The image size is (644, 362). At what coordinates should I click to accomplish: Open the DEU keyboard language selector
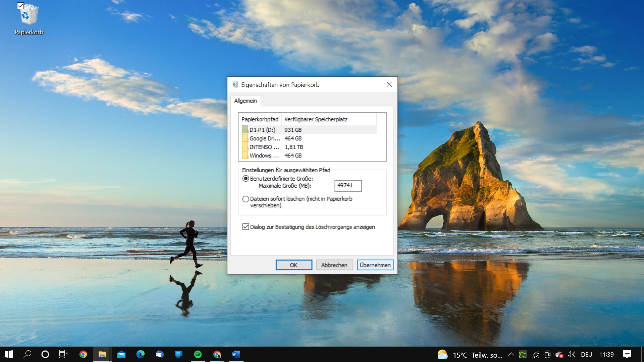click(587, 354)
